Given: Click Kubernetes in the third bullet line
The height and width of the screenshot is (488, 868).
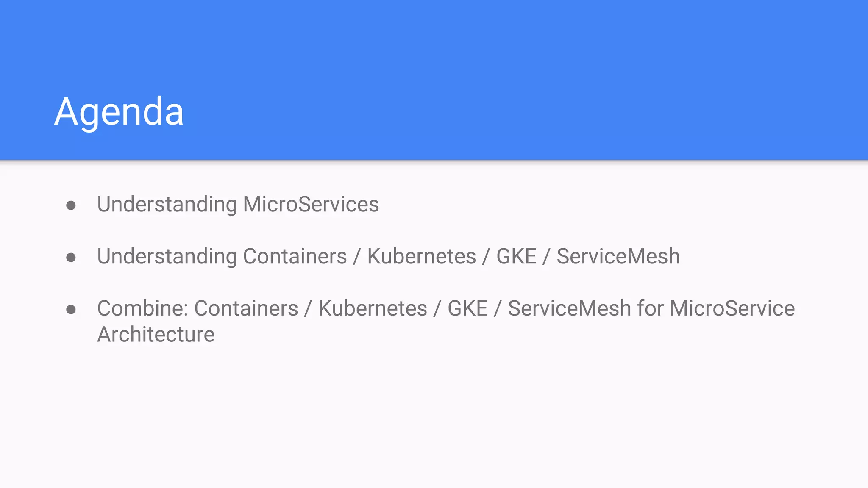Looking at the screenshot, I should (373, 308).
